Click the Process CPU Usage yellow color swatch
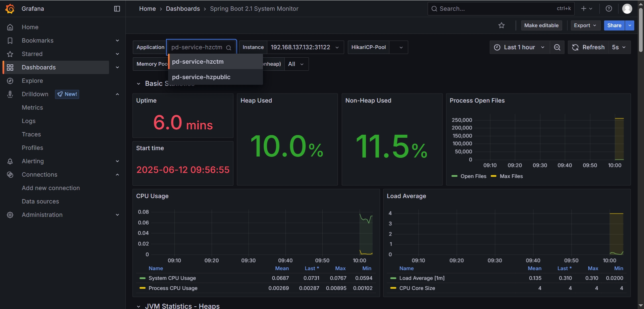Screen dimensions: 644x309 143,288
